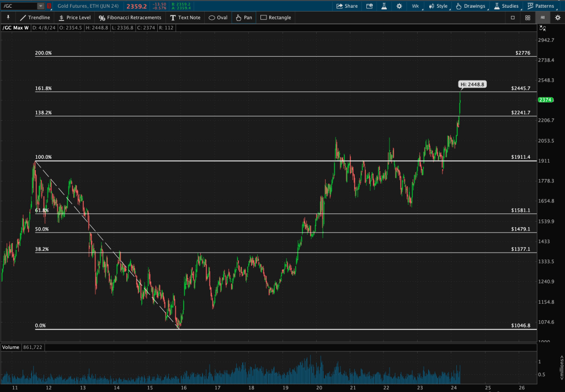Click inside the /GC symbol input field
Screen dimensions: 565x392
tap(17, 6)
